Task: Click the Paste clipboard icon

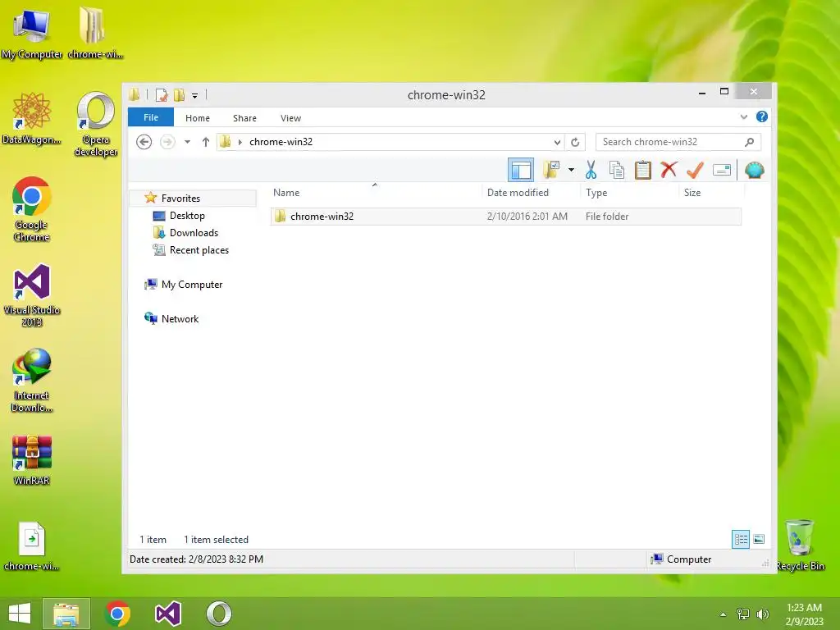Action: click(642, 171)
